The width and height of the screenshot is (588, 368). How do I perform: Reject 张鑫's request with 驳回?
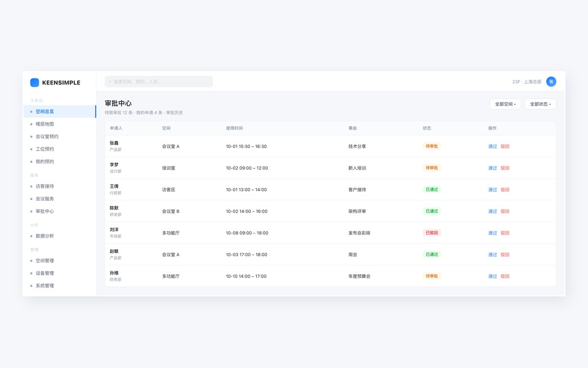pyautogui.click(x=505, y=146)
